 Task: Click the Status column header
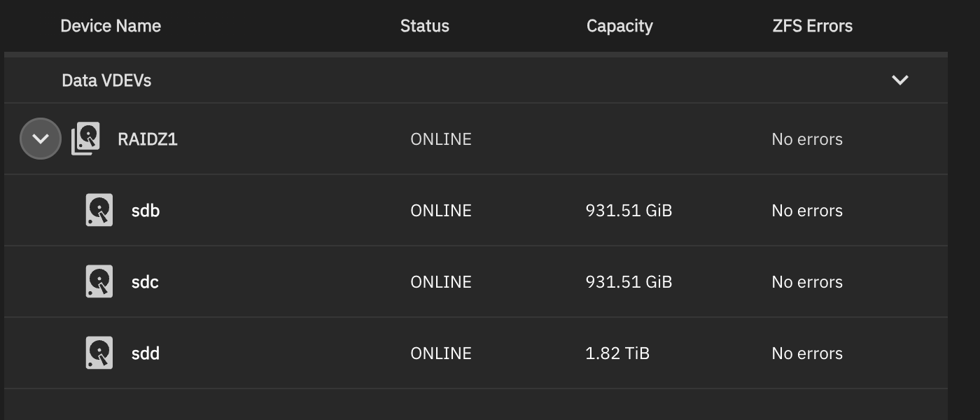425,26
